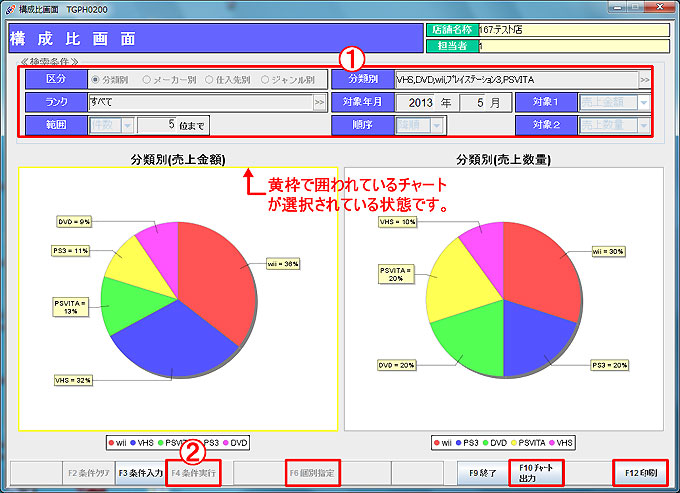Click blue PS3 legend marker under right chart

pyautogui.click(x=458, y=443)
